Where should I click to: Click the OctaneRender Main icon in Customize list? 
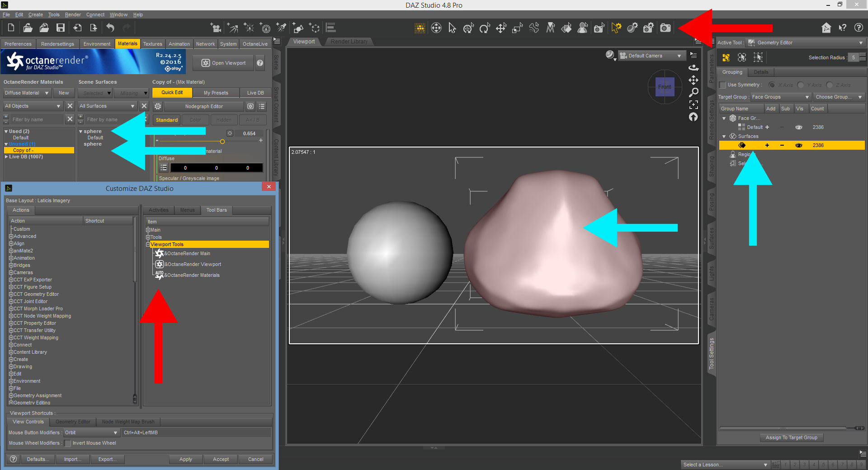pyautogui.click(x=159, y=253)
